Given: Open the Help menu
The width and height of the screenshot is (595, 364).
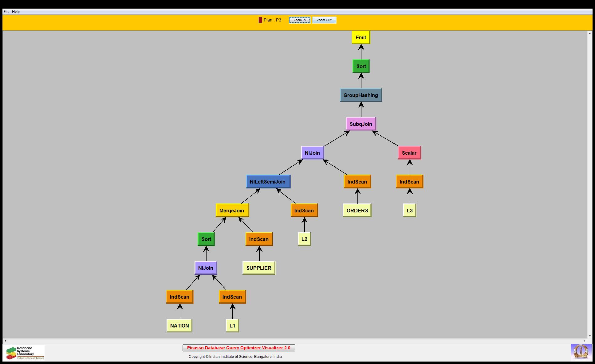Looking at the screenshot, I should [16, 12].
